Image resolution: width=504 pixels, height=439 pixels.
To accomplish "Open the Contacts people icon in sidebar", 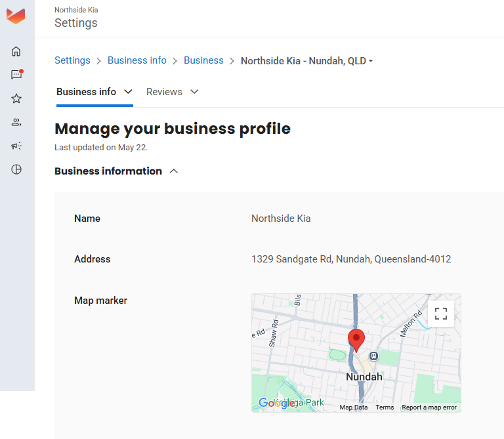I will (16, 122).
